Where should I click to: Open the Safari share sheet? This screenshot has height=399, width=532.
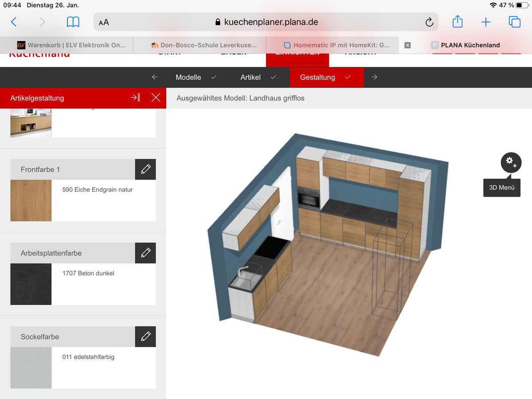coord(458,22)
